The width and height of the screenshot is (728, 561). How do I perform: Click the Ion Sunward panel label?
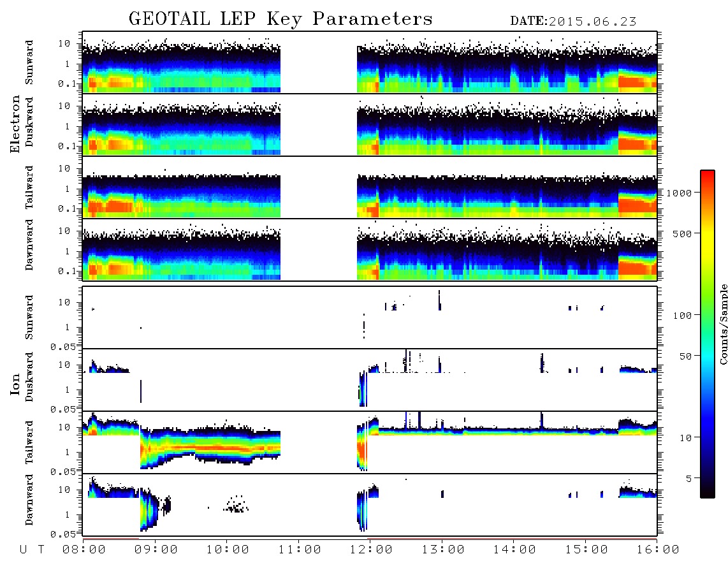[29, 317]
